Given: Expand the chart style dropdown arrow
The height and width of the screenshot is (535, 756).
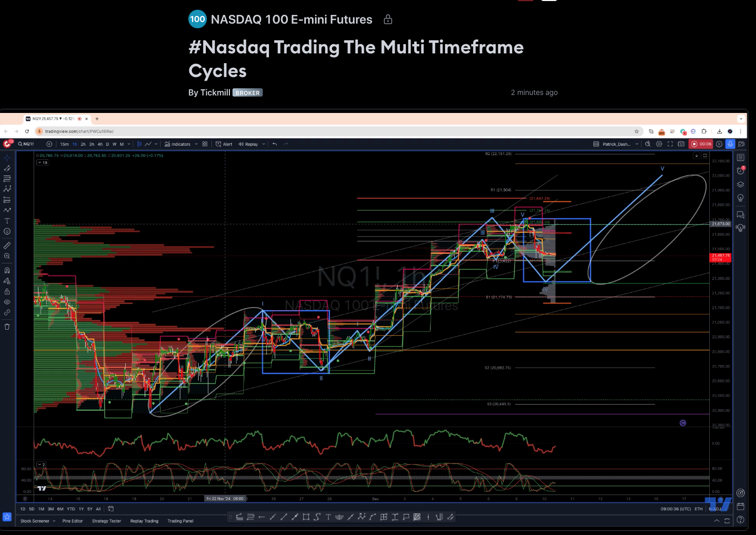Looking at the screenshot, I should pos(155,144).
